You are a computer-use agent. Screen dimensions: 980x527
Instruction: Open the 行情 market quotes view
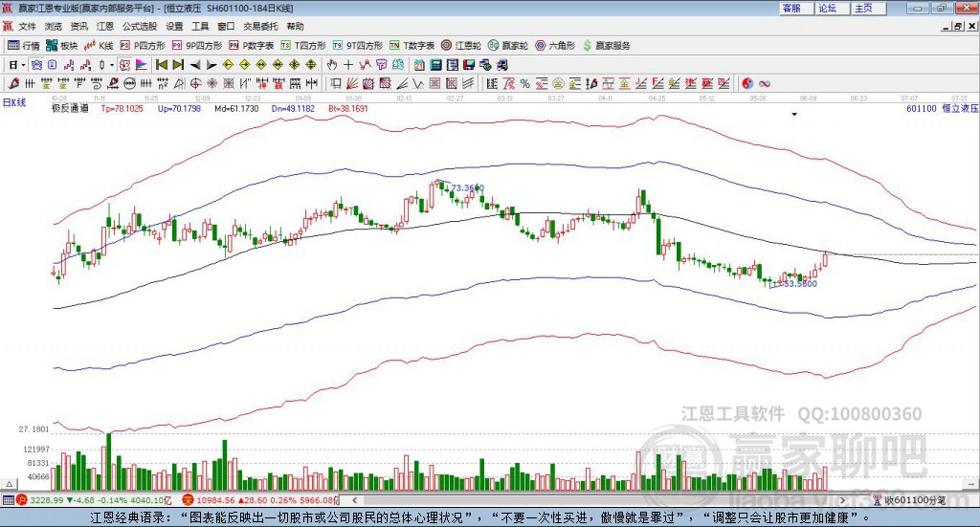point(23,46)
